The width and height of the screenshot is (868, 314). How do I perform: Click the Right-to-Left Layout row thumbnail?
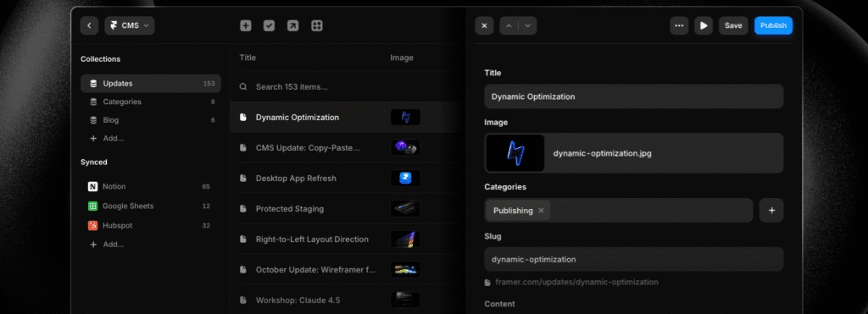coord(405,239)
